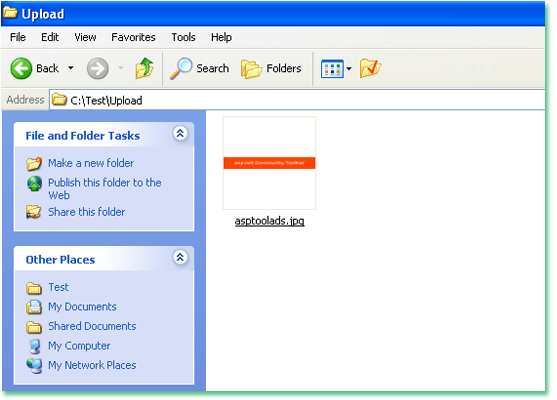This screenshot has height=400, width=557.
Task: Click the Views grid icon
Action: (x=332, y=69)
